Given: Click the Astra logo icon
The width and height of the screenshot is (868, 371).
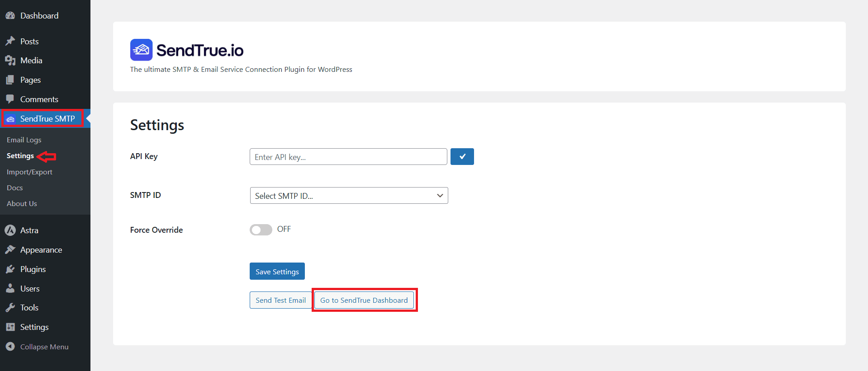Looking at the screenshot, I should [x=10, y=230].
